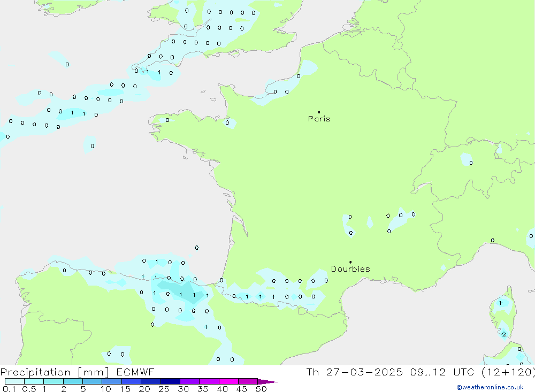535x392 pixels.
Task: Click the Dourbies location label
Action: tap(350, 269)
